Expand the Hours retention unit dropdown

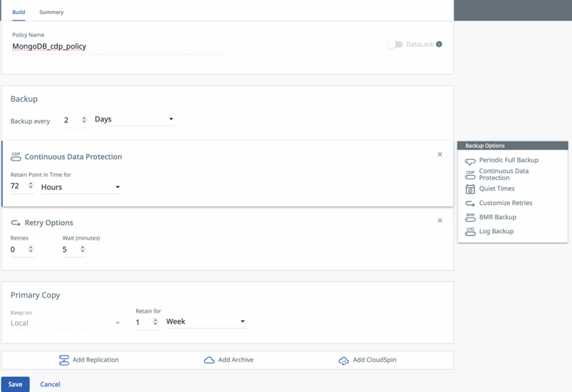(x=118, y=187)
